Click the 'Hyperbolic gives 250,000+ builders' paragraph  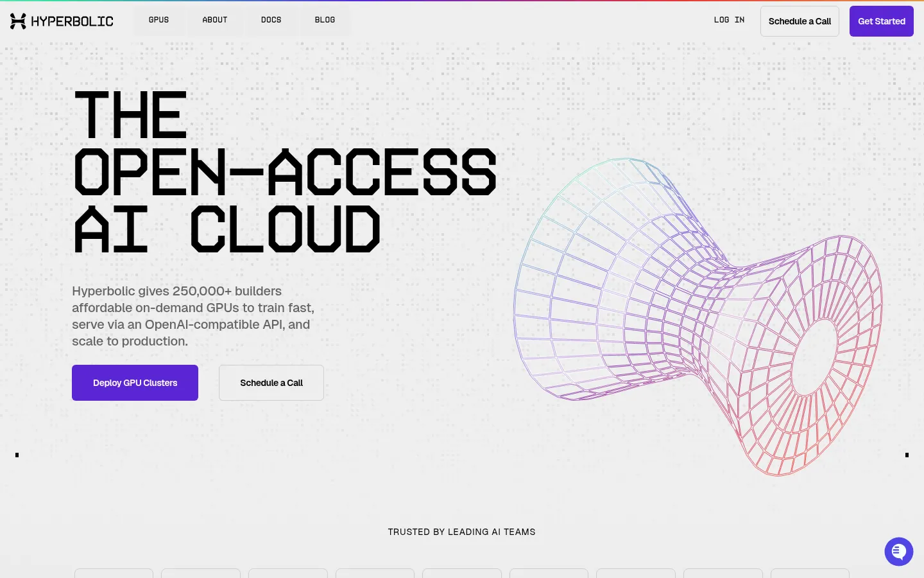tap(193, 316)
